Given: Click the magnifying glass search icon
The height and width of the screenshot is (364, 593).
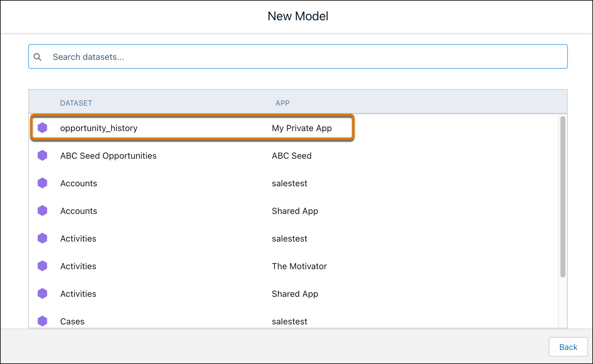Looking at the screenshot, I should [x=38, y=56].
